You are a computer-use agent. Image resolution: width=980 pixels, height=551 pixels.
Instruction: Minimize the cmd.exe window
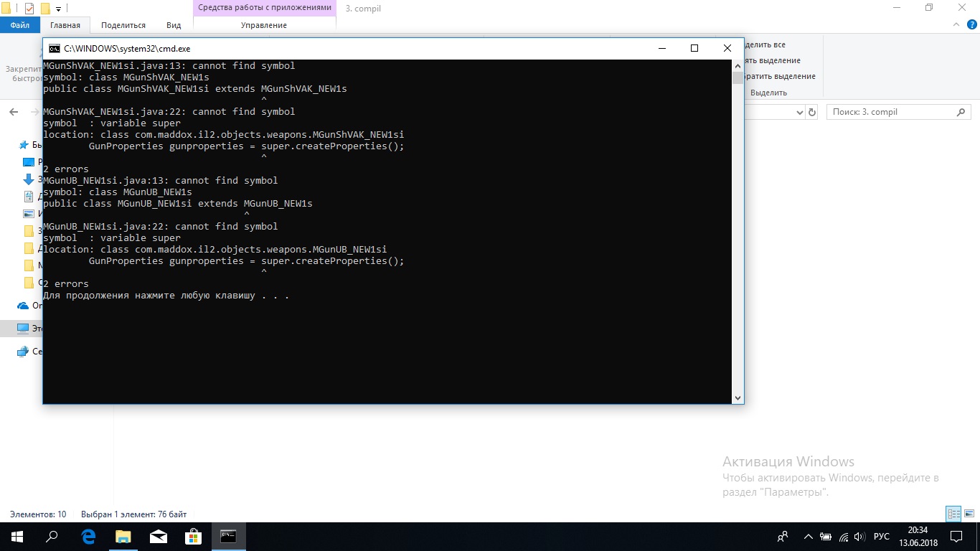point(661,48)
